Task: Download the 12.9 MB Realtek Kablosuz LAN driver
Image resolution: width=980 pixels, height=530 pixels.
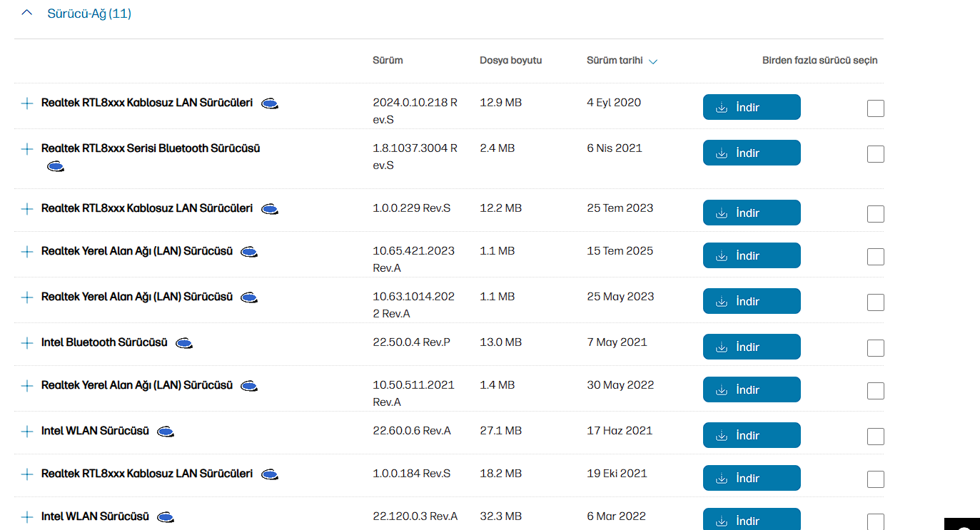Action: (752, 107)
